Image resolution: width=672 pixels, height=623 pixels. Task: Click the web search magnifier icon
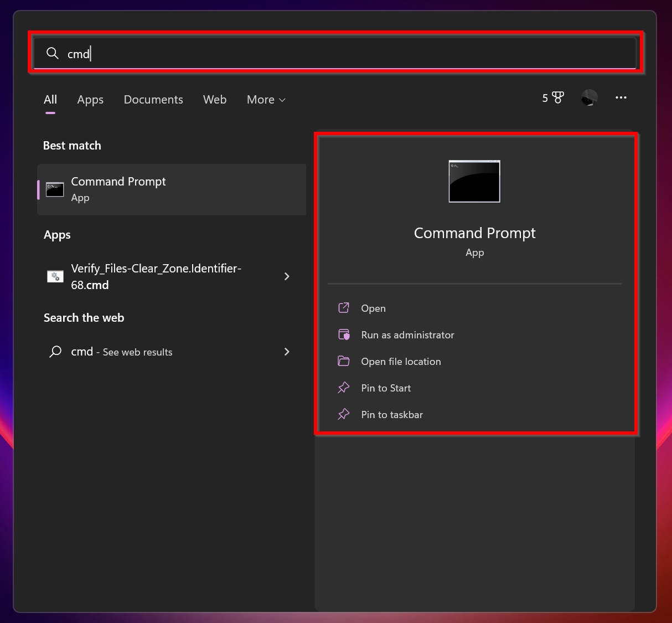click(55, 352)
